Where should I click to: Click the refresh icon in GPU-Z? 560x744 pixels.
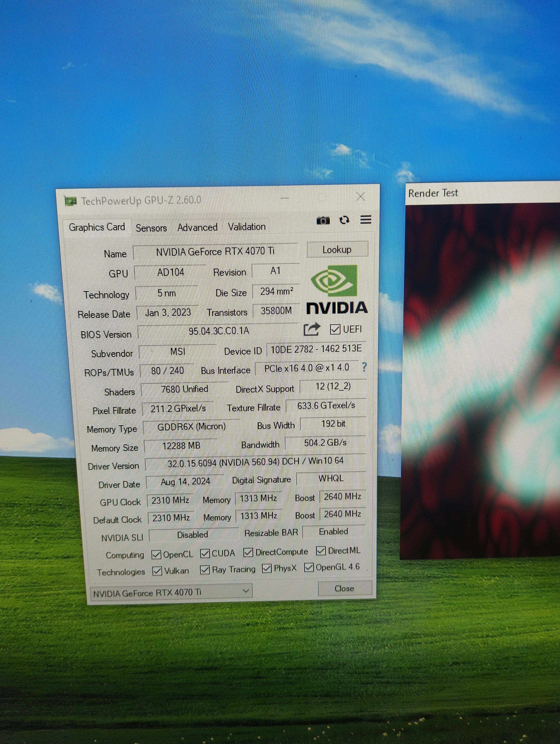coord(344,220)
